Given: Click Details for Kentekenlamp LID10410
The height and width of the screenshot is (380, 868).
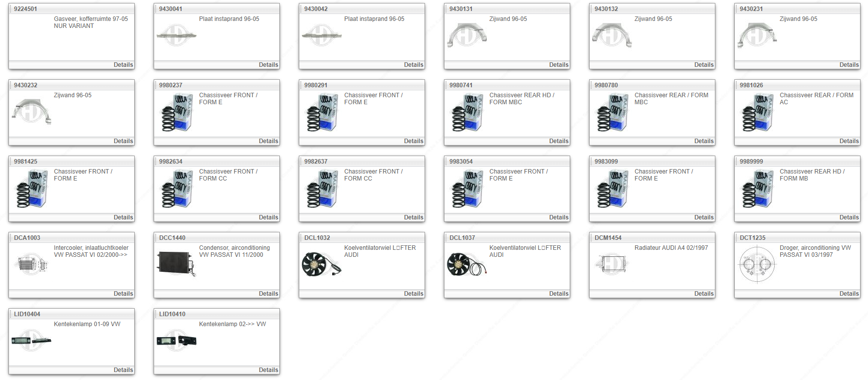Looking at the screenshot, I should click(x=268, y=370).
